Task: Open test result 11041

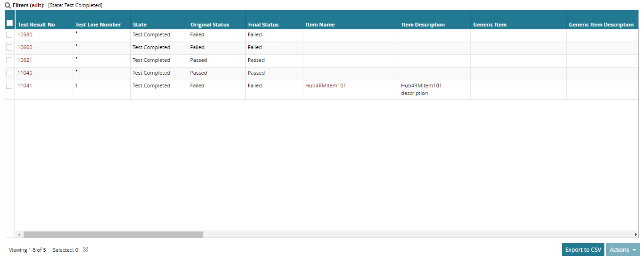Action: (x=25, y=86)
